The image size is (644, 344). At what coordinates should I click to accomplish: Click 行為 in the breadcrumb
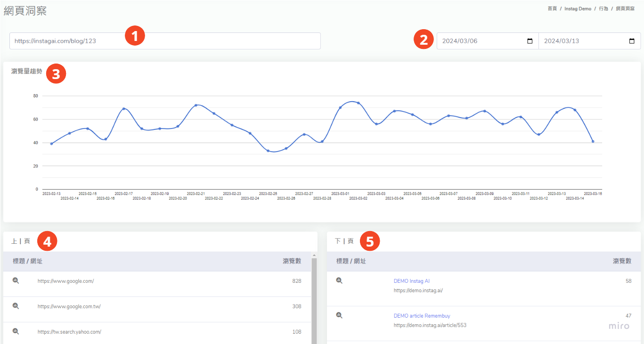tap(603, 8)
